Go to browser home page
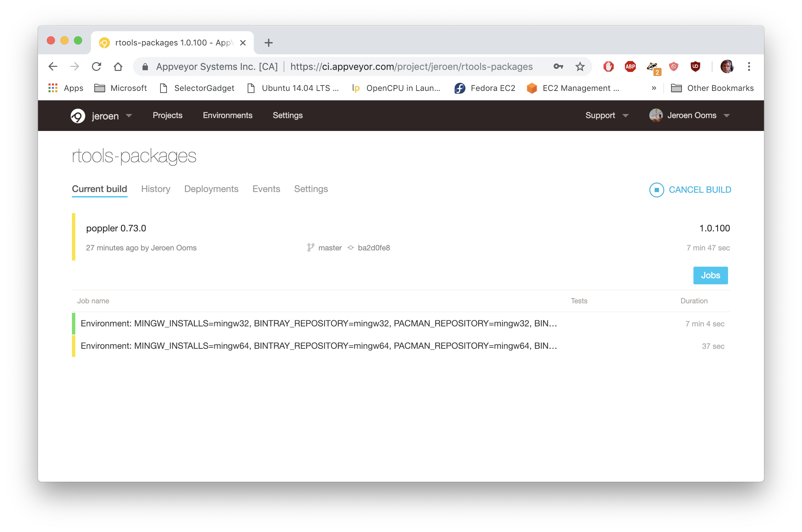This screenshot has width=802, height=532. pyautogui.click(x=118, y=66)
